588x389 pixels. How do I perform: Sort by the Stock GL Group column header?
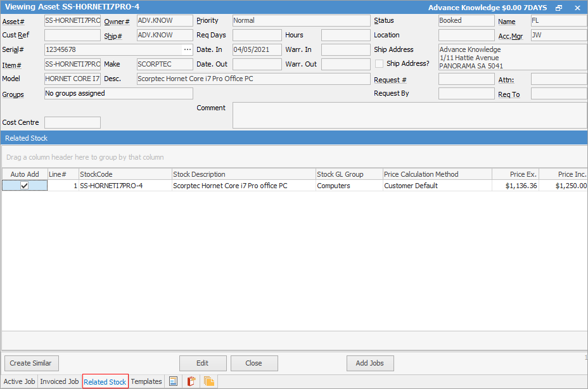click(348, 174)
